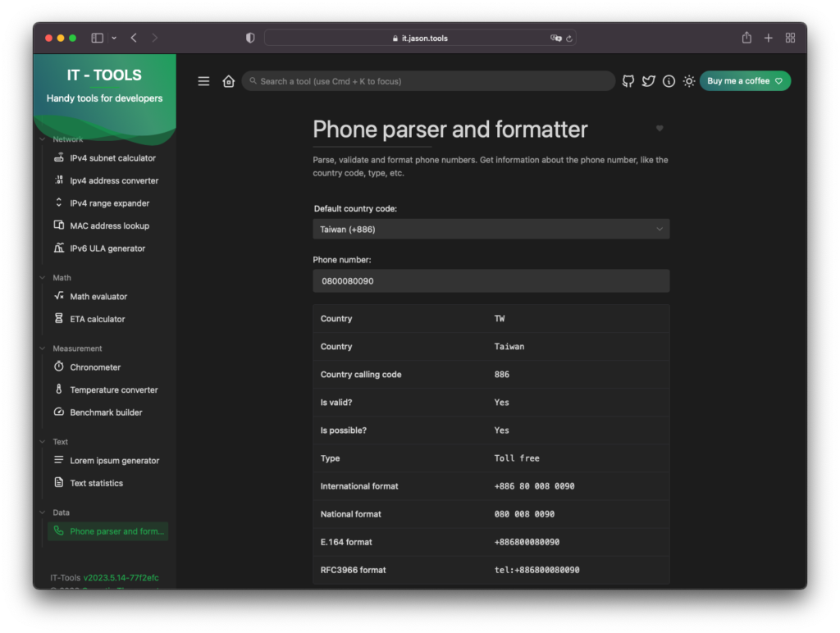Open Math evaluator tool
Screen dimensions: 840x633
107,296
